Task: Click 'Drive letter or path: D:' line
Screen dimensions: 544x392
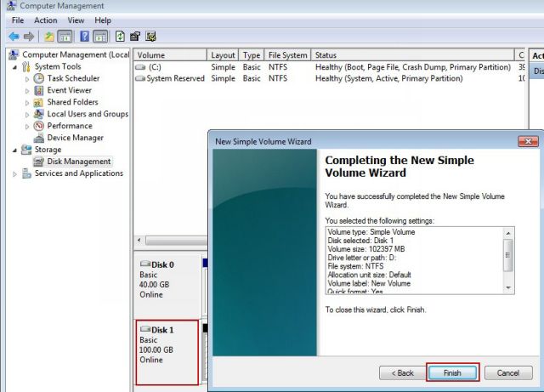Action: 362,258
